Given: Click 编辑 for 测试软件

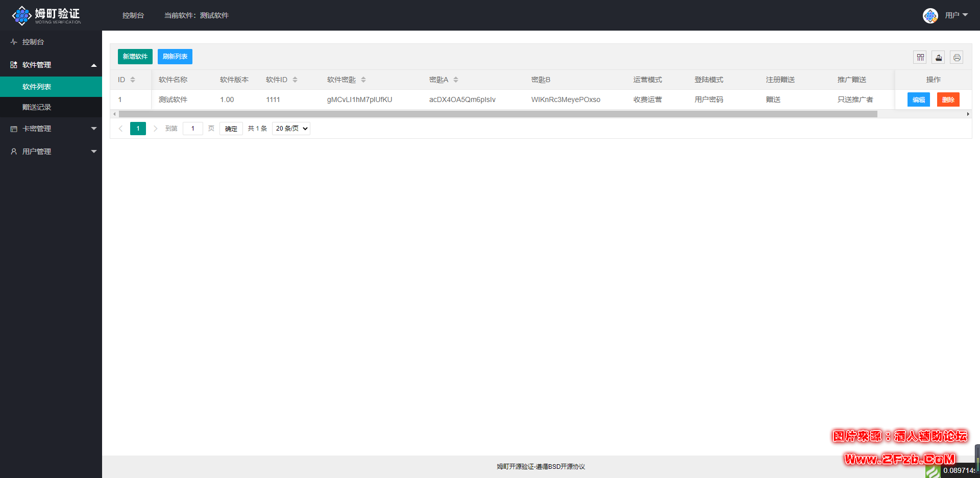Looking at the screenshot, I should pos(919,99).
